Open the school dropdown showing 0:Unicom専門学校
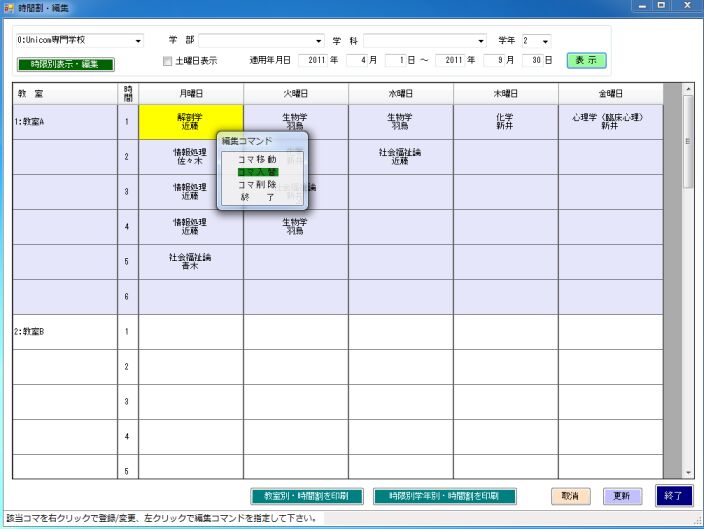Viewport: 704px width, 529px height. tap(137, 41)
